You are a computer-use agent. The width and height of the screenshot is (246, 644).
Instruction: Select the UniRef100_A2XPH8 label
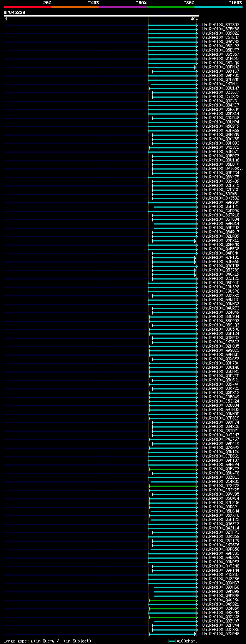click(x=221, y=634)
